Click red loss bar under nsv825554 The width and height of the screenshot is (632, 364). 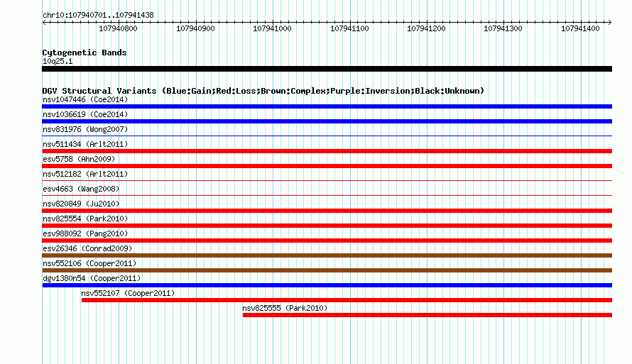click(327, 226)
